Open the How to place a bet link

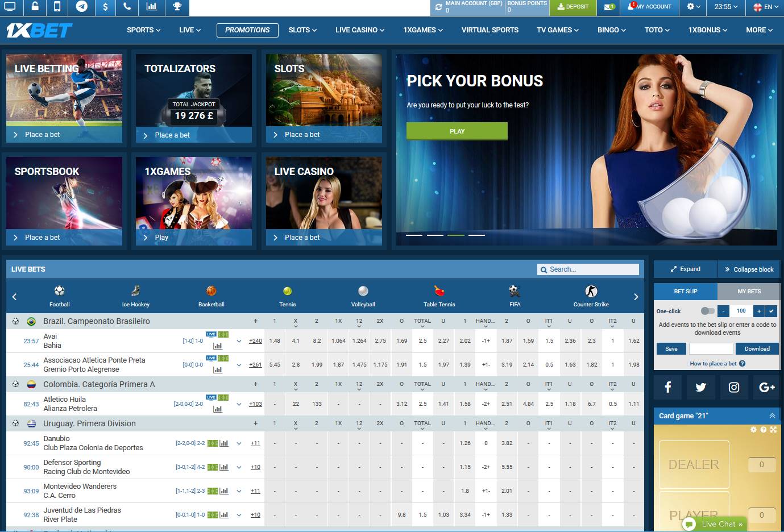coord(713,363)
